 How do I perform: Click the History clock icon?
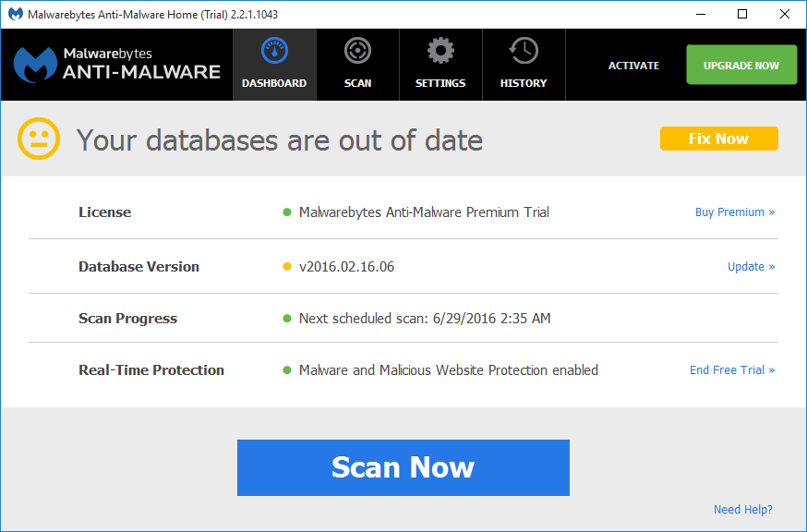524,51
